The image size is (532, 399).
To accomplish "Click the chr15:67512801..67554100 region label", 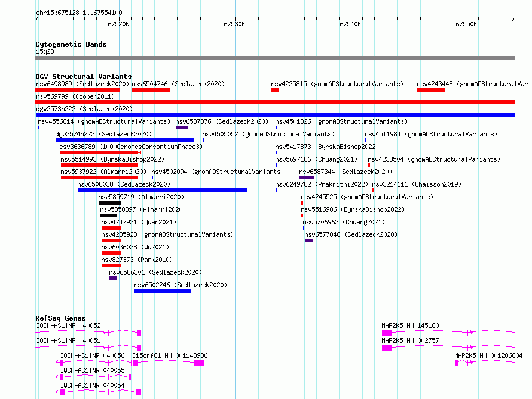I will click(x=79, y=13).
